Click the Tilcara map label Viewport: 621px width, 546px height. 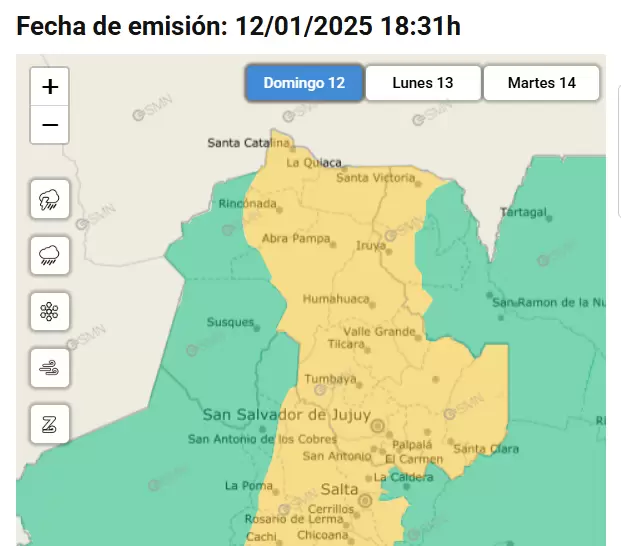tap(346, 344)
